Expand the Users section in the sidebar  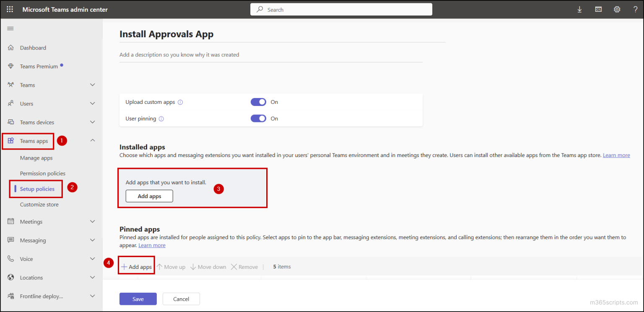[92, 103]
